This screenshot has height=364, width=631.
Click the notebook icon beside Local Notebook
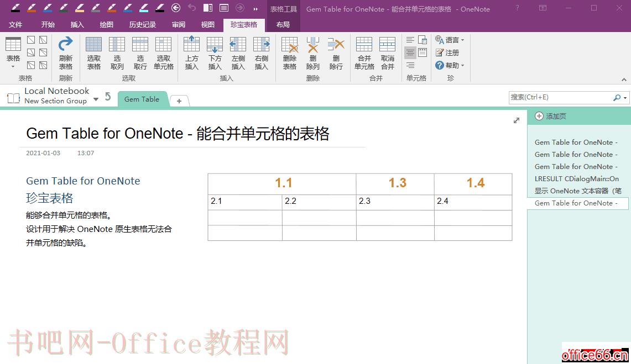pos(13,98)
